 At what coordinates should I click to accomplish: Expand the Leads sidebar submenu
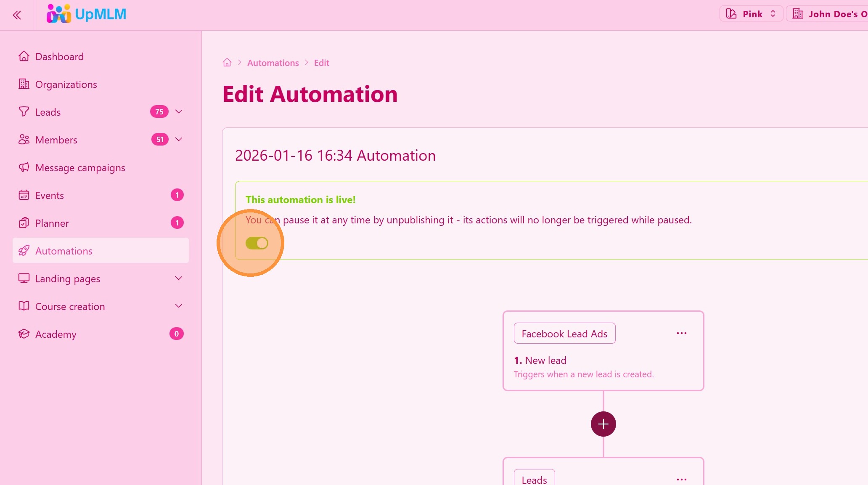point(179,112)
